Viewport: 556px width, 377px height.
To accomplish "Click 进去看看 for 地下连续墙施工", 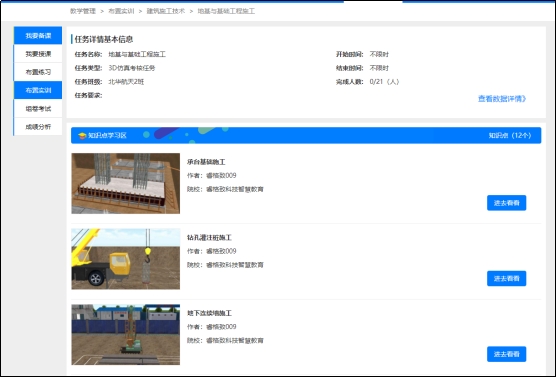I will tap(506, 354).
